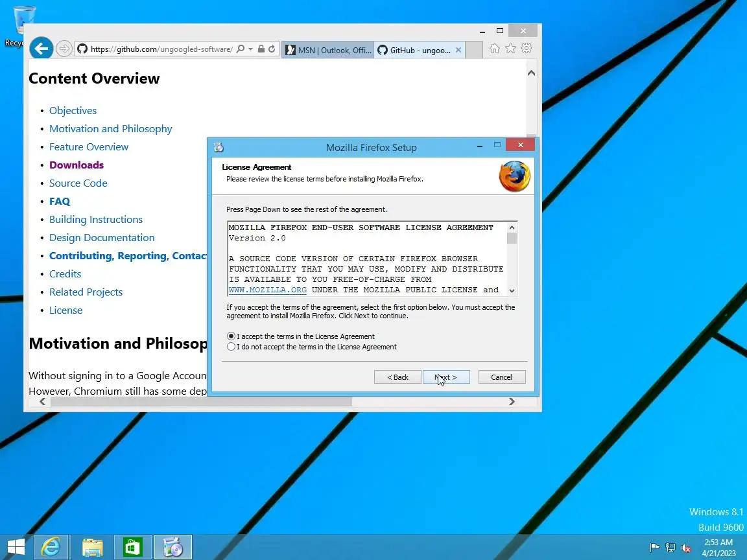Close the GitHub tab

pyautogui.click(x=458, y=49)
